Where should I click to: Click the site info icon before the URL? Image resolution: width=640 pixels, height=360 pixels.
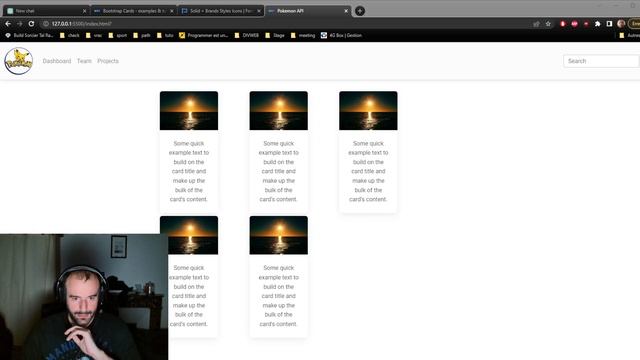pos(46,24)
